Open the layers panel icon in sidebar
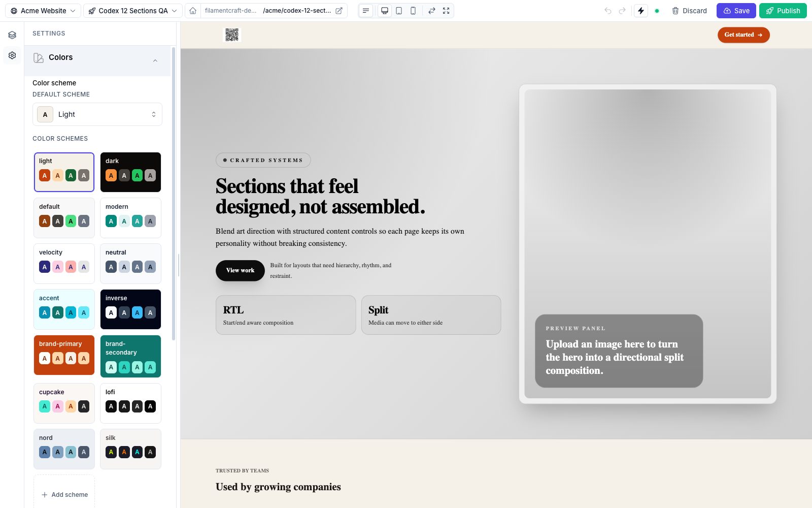This screenshot has width=812, height=508. [12, 35]
